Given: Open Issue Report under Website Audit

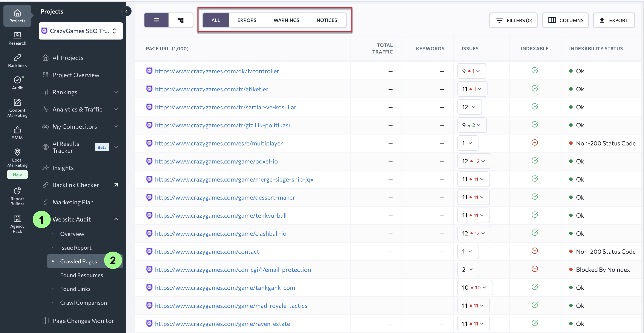Looking at the screenshot, I should point(76,247).
